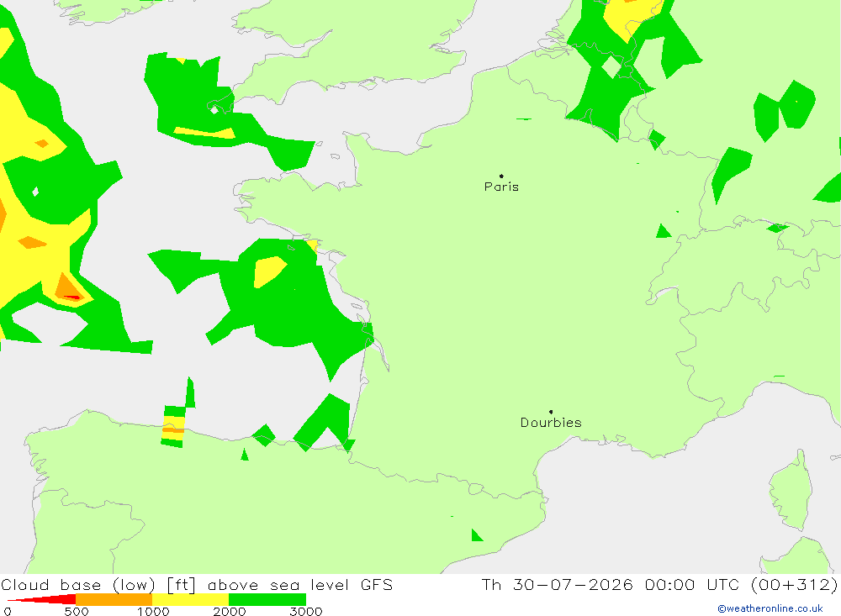
Task: Click the 'Th 30-07-2026 00:00 UTC' timestamp
Action: [611, 584]
